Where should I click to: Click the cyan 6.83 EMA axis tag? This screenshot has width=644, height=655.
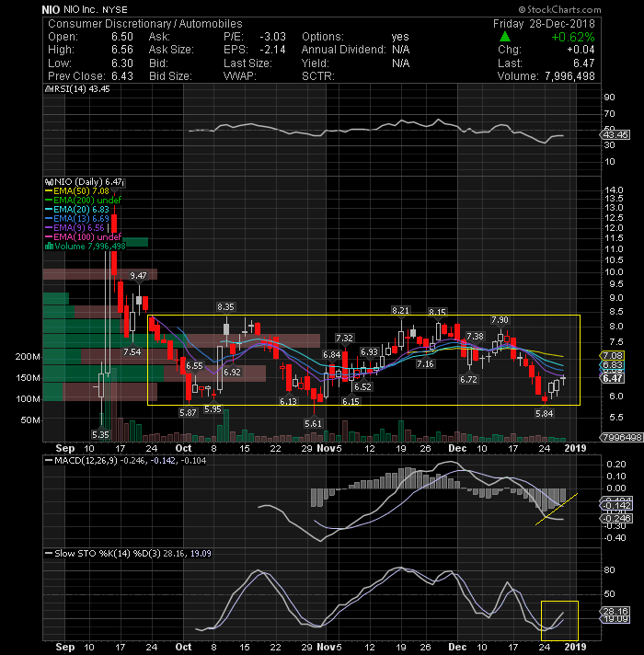coord(612,364)
